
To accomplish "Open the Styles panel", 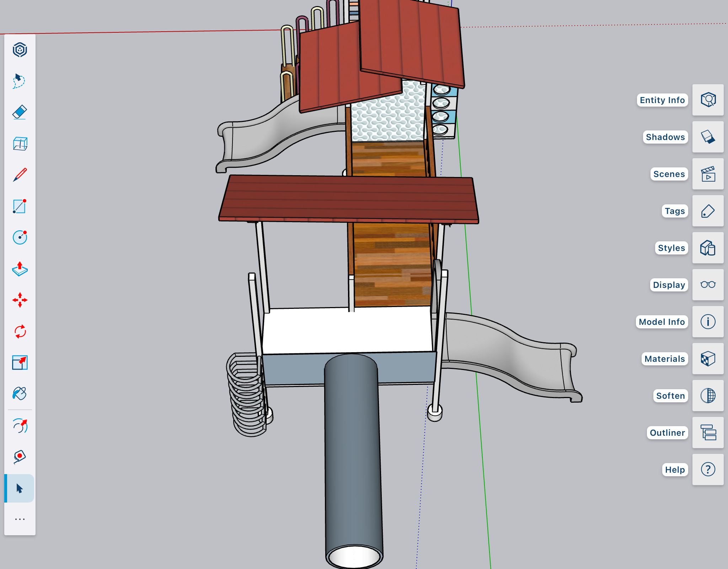I will (x=708, y=248).
